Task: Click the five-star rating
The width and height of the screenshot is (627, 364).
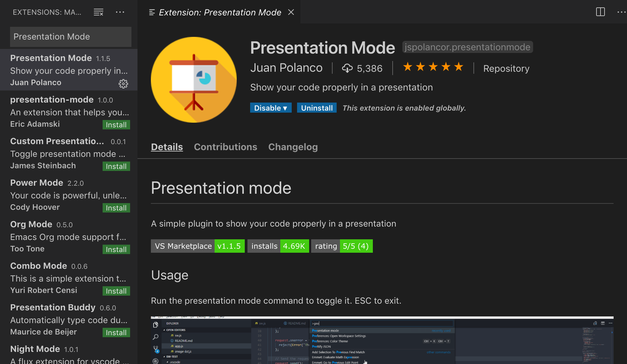Action: pyautogui.click(x=433, y=67)
